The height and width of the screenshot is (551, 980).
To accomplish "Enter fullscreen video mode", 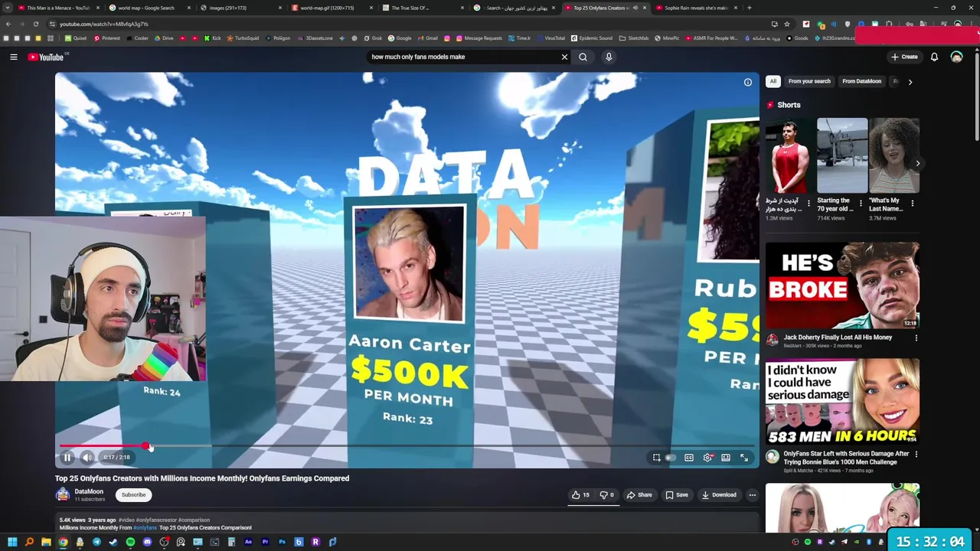I will [744, 458].
